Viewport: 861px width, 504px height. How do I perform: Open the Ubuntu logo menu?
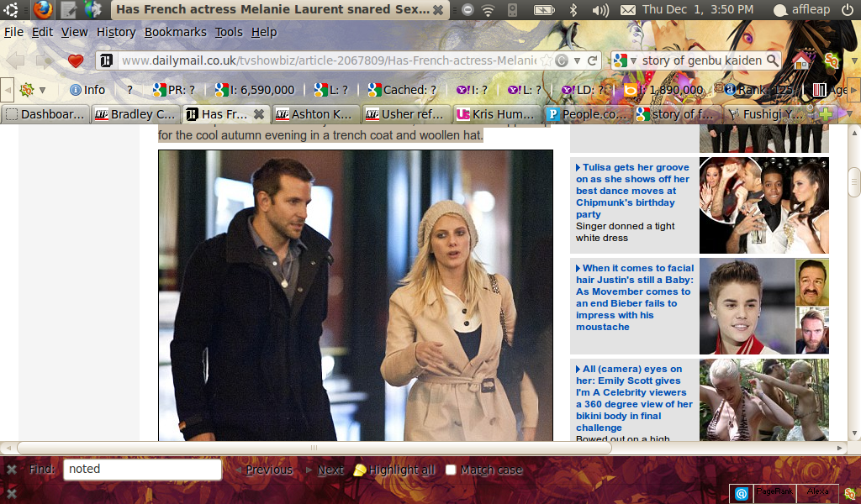[x=10, y=9]
